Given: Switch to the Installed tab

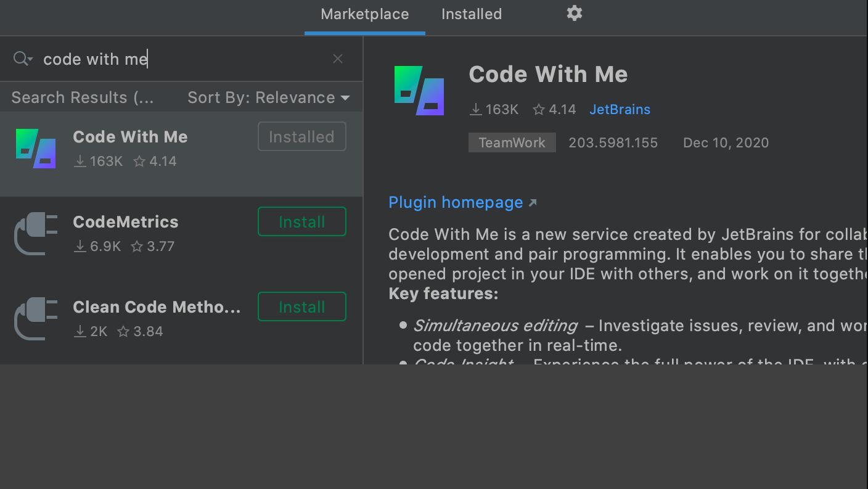Looking at the screenshot, I should click(472, 14).
